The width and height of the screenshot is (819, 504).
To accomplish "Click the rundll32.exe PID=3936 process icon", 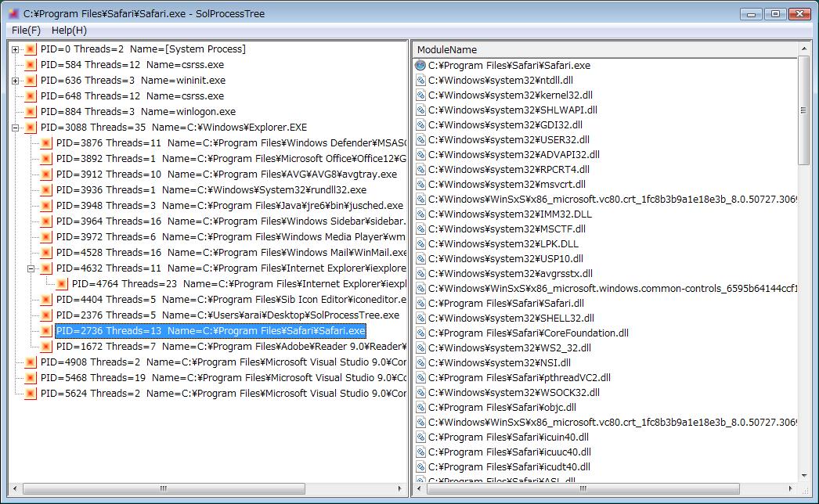I will pos(46,190).
